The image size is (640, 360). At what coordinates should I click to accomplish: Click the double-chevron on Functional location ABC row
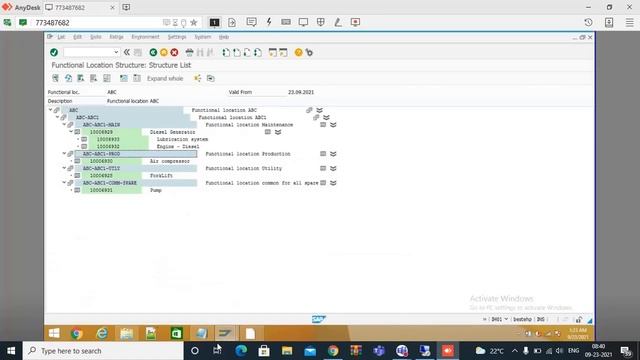coord(320,110)
